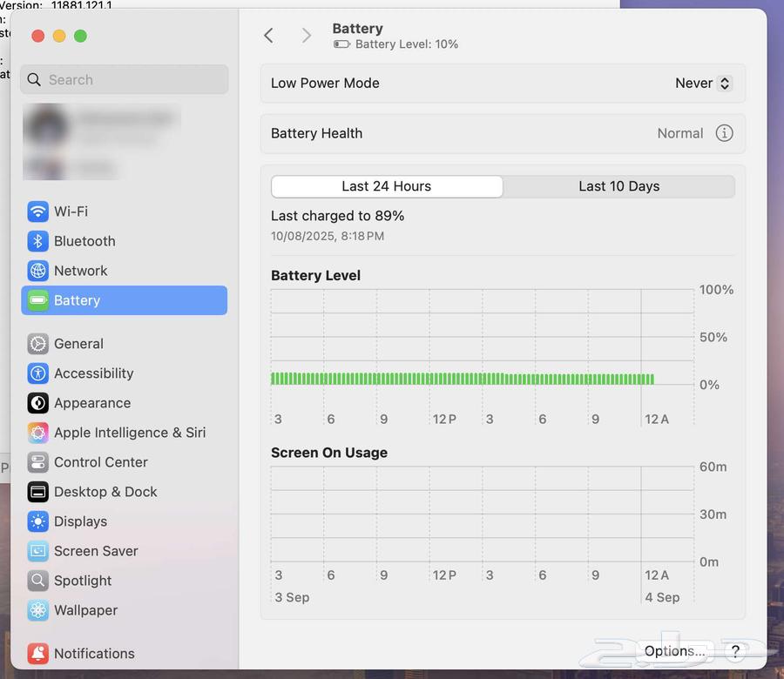Show Battery Health info icon

click(x=724, y=133)
